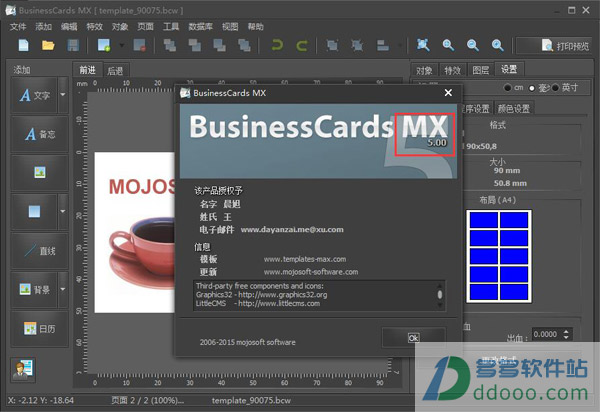
Task: Select the 毫米 unit radio button
Action: pyautogui.click(x=532, y=88)
